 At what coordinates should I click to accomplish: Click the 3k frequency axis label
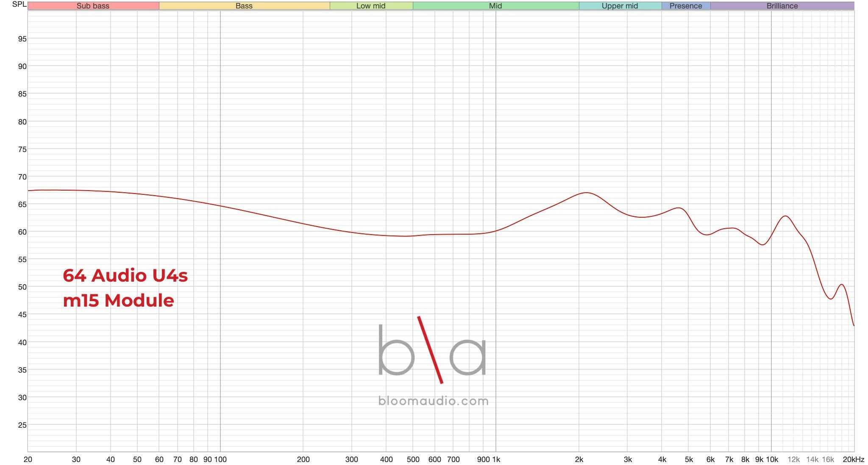628,459
